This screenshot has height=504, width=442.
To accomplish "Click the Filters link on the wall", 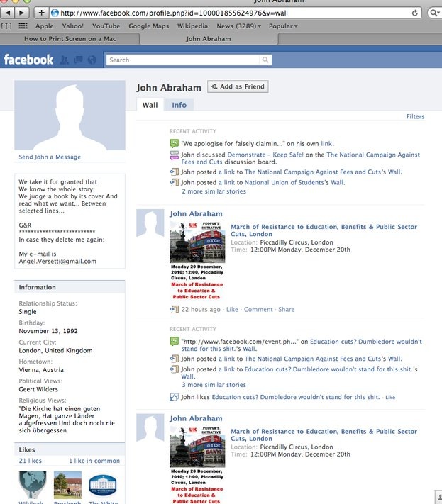I will pyautogui.click(x=415, y=116).
